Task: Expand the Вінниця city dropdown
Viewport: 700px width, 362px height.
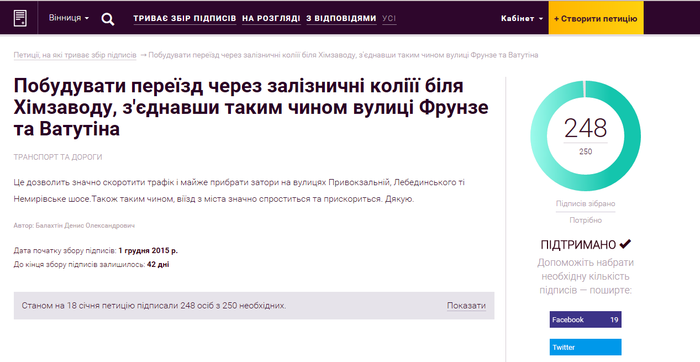Action: (69, 18)
